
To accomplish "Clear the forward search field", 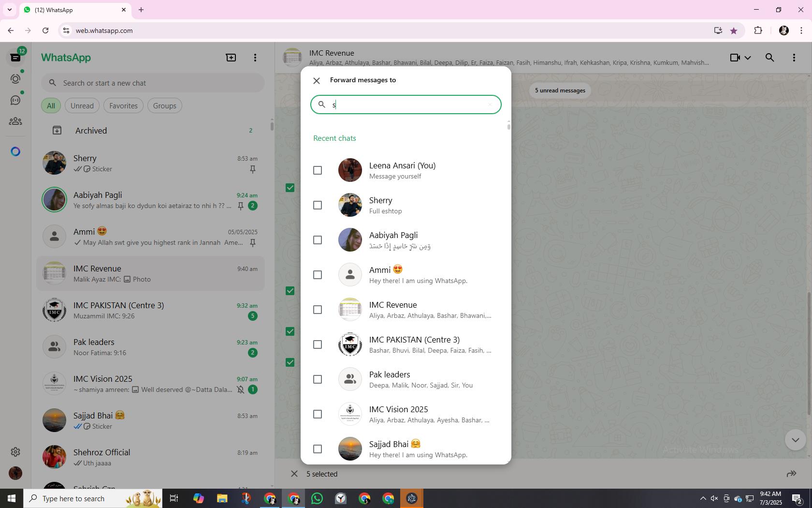I will click(490, 105).
